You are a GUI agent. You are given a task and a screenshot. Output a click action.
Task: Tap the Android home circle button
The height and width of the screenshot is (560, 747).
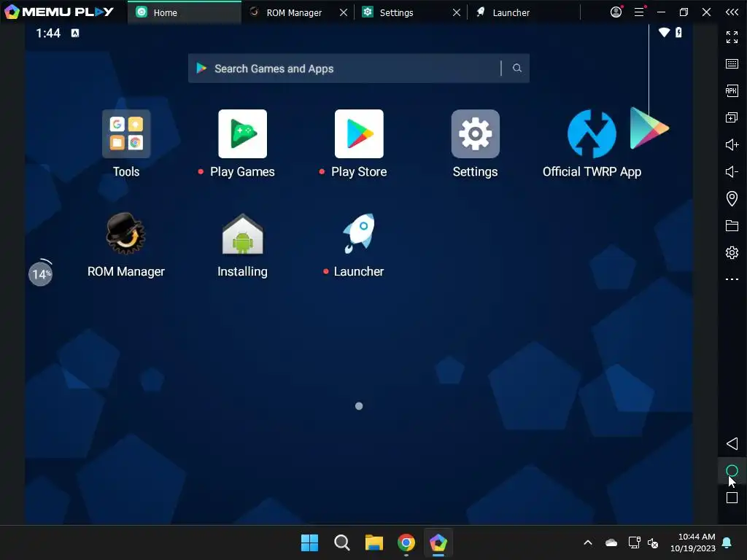732,471
